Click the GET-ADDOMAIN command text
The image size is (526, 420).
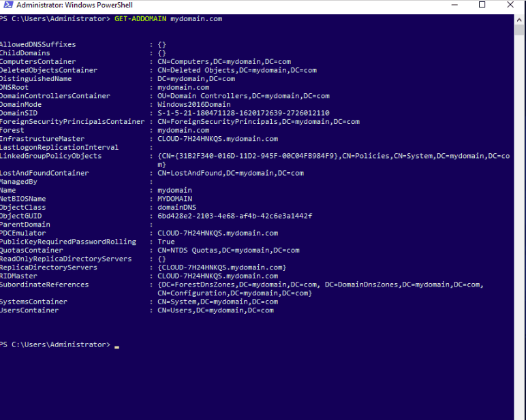pos(140,19)
